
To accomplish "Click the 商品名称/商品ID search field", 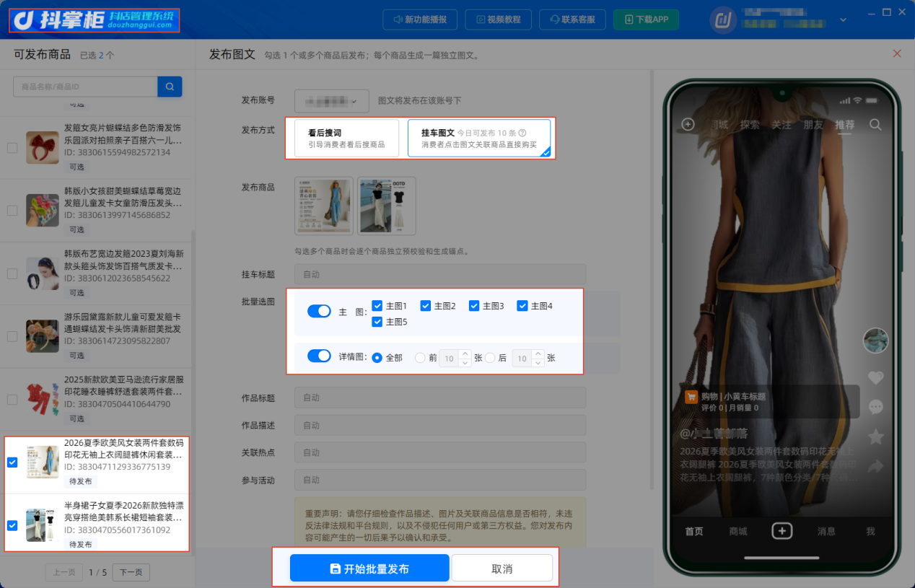I will click(x=85, y=87).
